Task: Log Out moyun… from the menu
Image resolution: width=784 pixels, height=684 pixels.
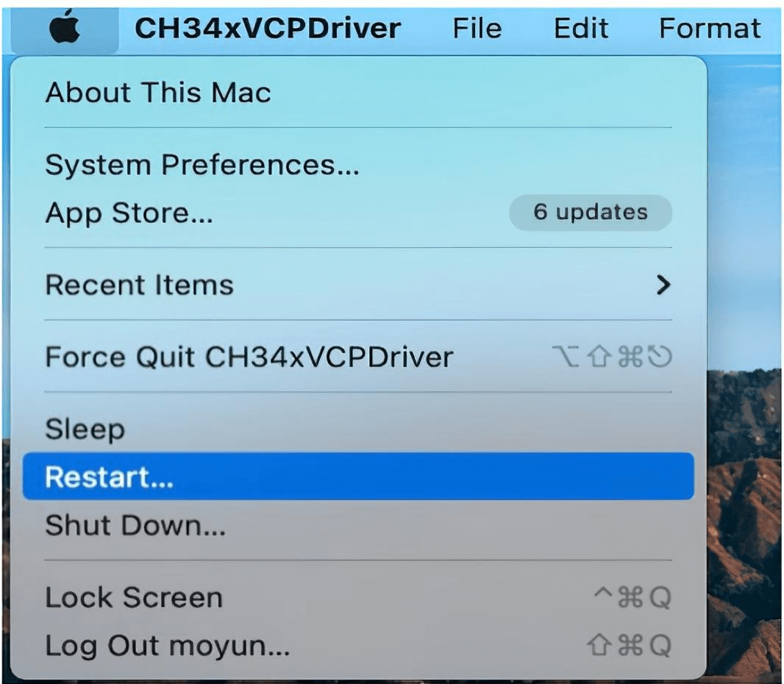Action: [168, 646]
